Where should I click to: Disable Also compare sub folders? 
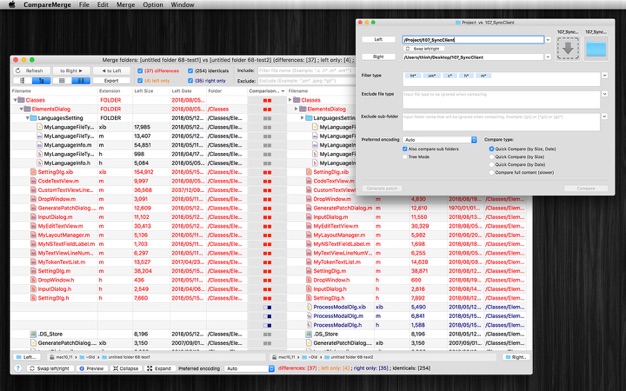coord(405,149)
